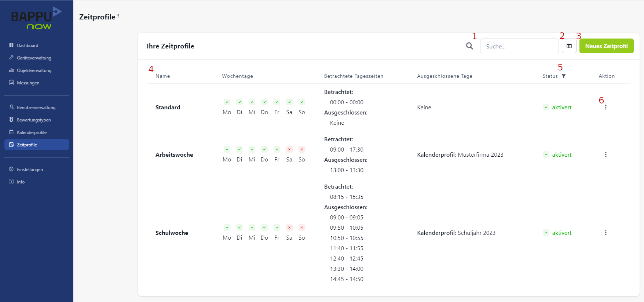The width and height of the screenshot is (644, 302).
Task: Click the Standard Saturday check indicator
Action: [x=289, y=102]
